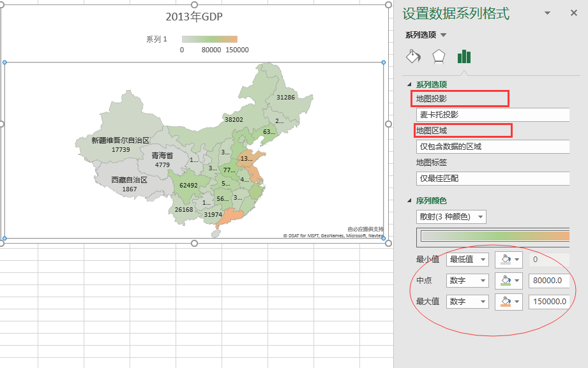The width and height of the screenshot is (588, 368).
Task: Close the 设置数据系列格式 pane
Action: coord(574,13)
